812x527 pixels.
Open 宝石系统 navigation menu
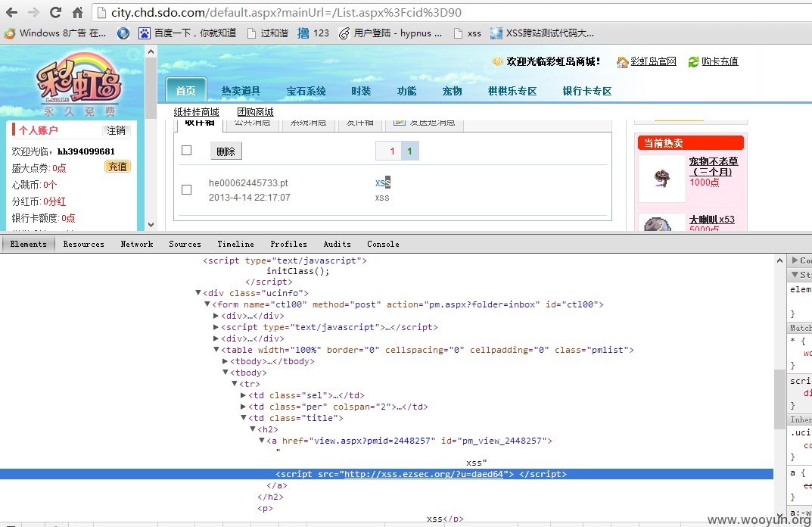coord(306,91)
